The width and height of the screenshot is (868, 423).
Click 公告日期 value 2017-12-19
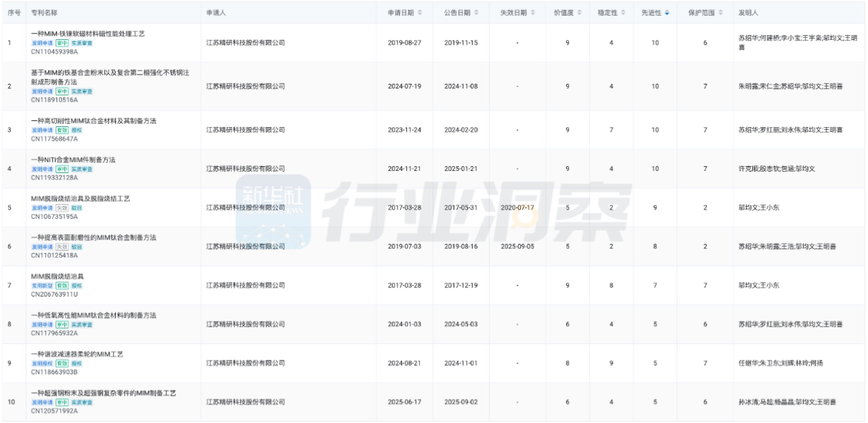(x=461, y=285)
